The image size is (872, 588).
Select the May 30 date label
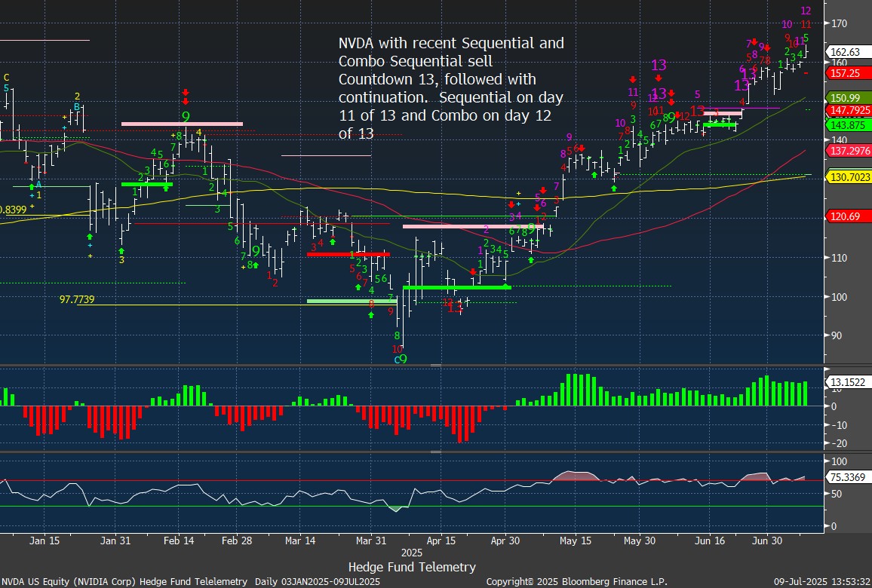640,541
